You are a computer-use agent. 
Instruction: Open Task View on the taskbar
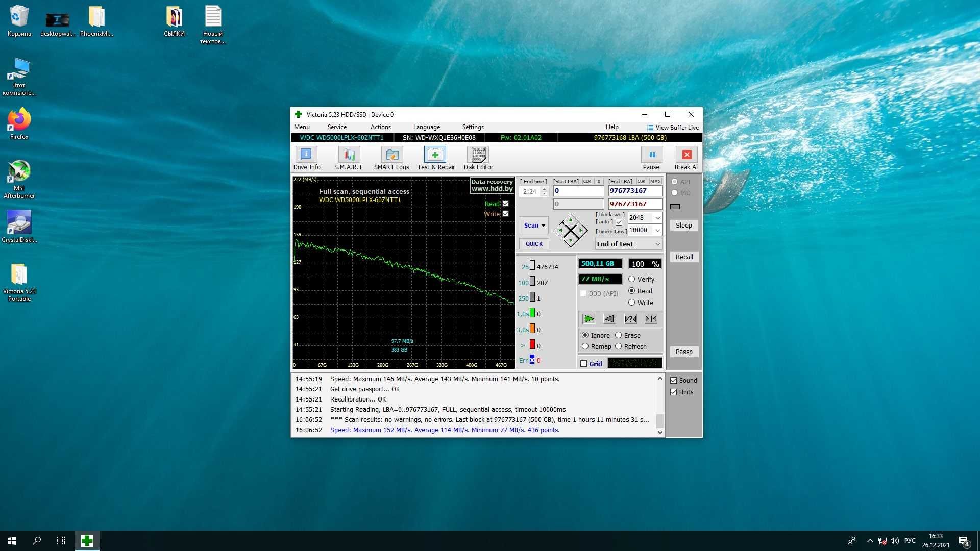pos(61,541)
